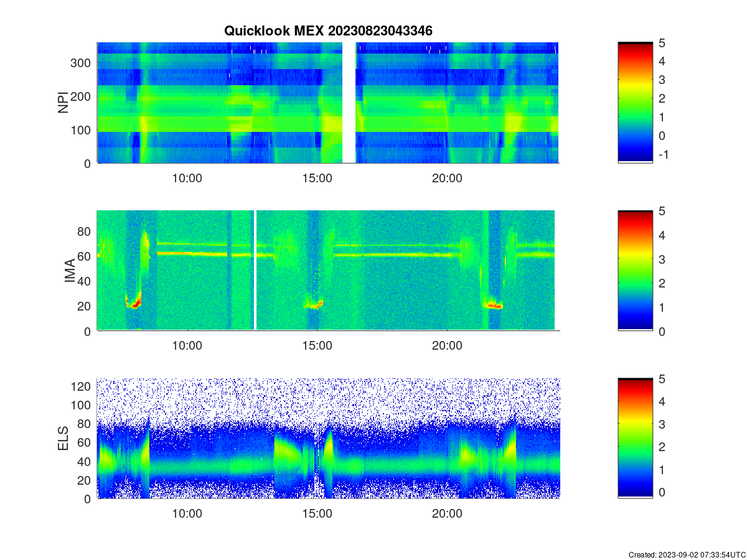Click the 10:00 tick under the IMA plot
The height and width of the screenshot is (560, 747).
tap(187, 346)
